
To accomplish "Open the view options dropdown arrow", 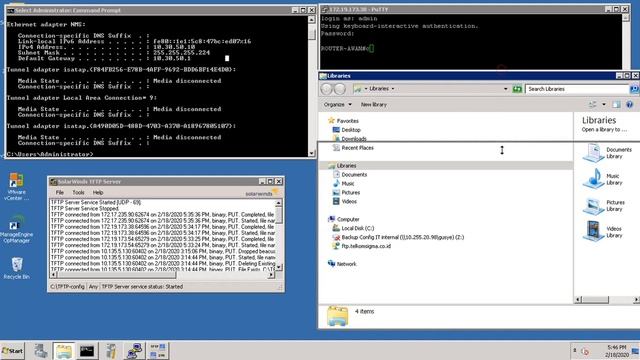I will [x=604, y=104].
